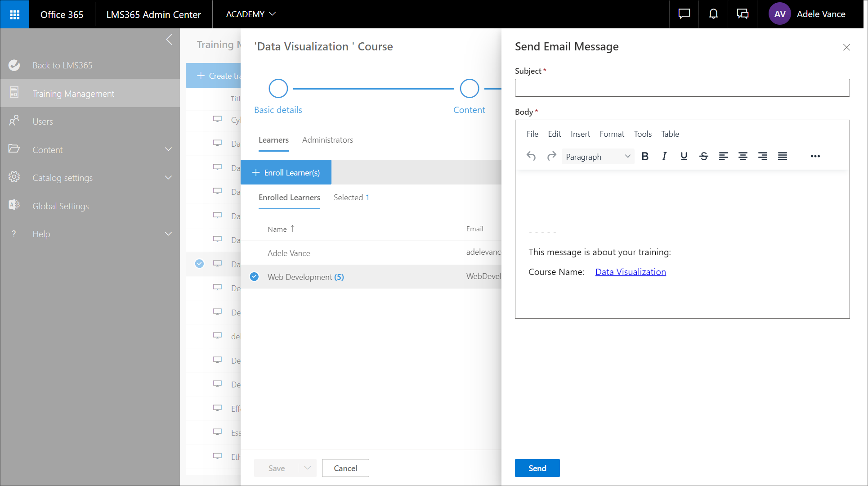Click the Subject input field
This screenshot has width=868, height=486.
point(682,88)
